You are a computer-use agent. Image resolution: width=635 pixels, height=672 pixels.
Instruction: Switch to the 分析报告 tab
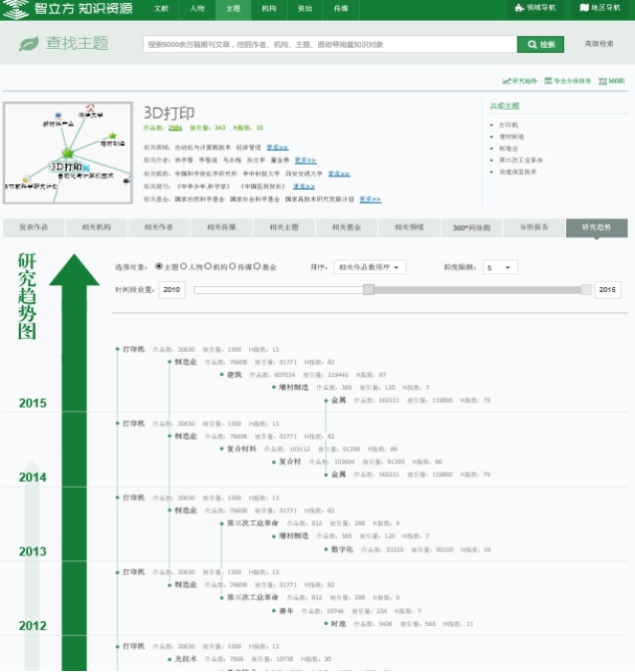[x=533, y=227]
